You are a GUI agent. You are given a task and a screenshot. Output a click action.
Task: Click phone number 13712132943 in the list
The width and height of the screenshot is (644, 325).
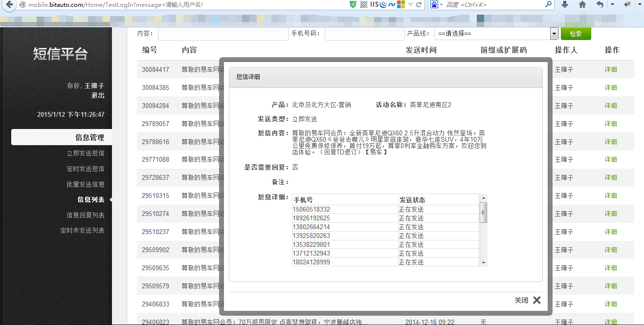coord(311,253)
